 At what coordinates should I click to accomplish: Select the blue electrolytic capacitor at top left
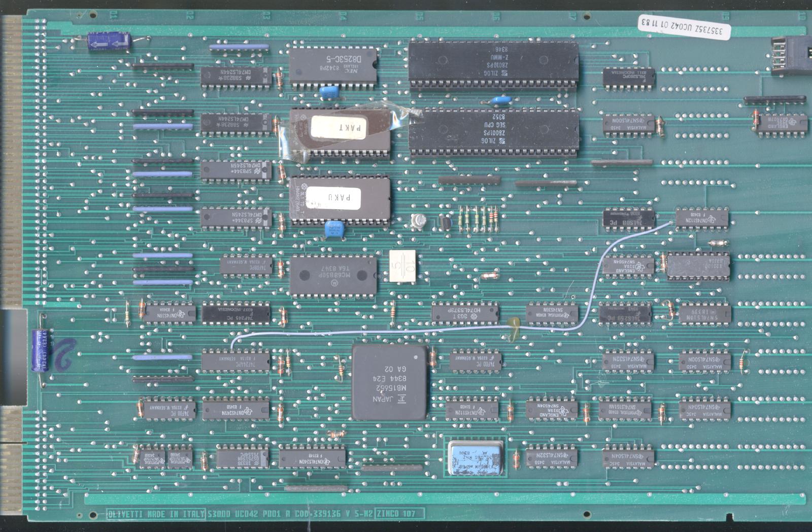click(110, 41)
